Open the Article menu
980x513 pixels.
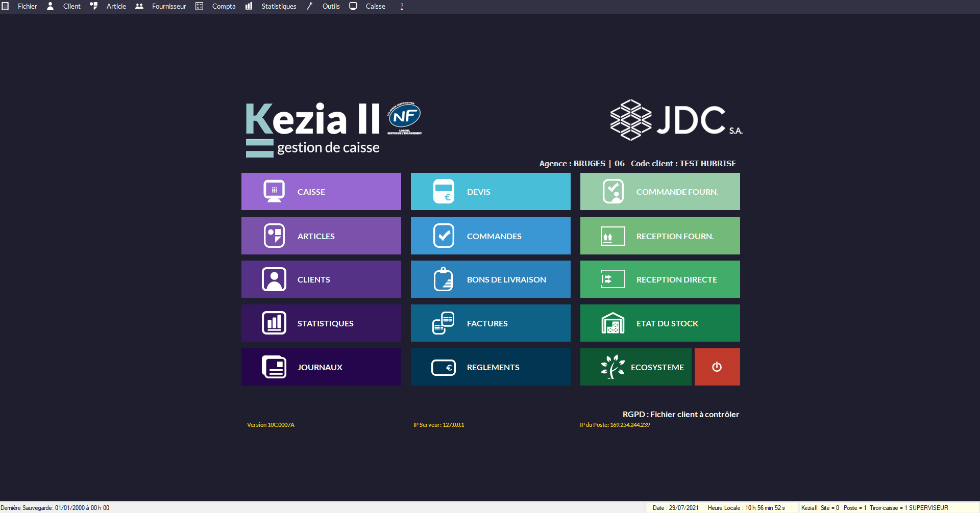tap(116, 6)
